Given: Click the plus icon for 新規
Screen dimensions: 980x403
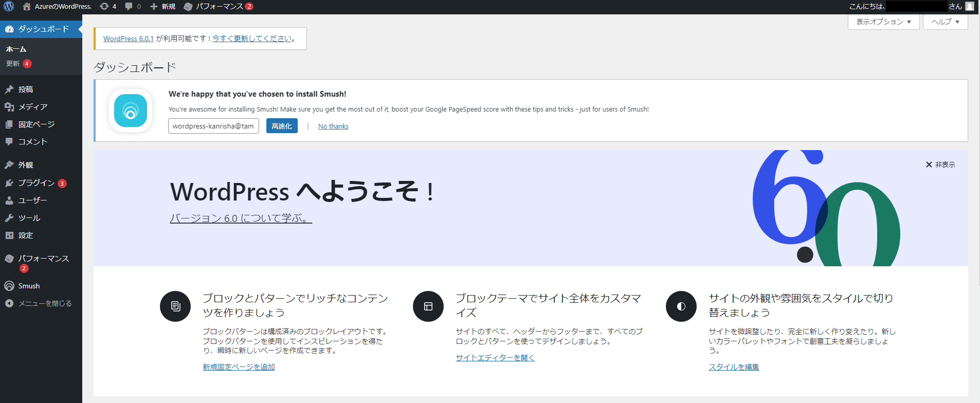Looking at the screenshot, I should tap(154, 6).
